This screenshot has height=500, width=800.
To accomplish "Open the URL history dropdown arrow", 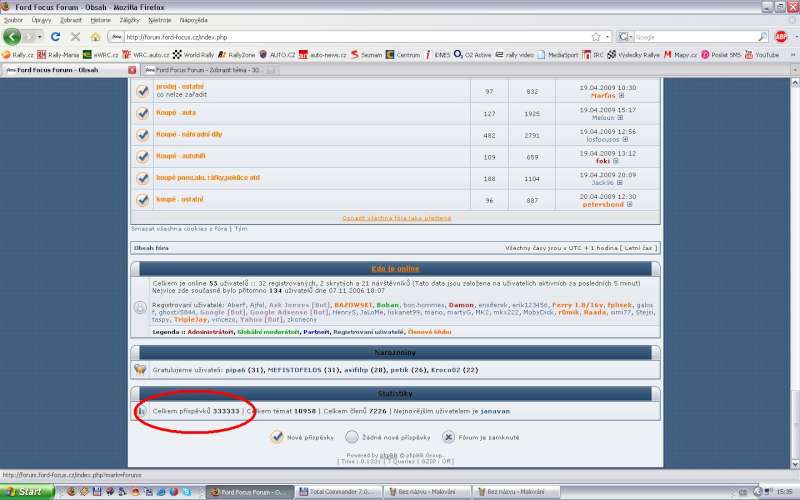I will click(607, 37).
